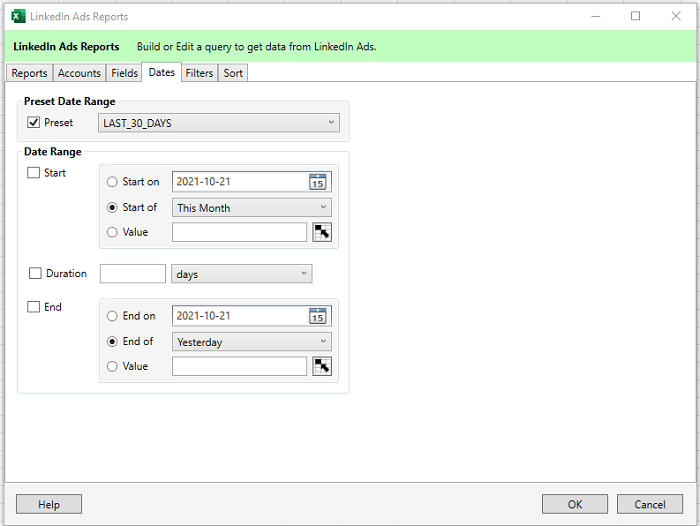This screenshot has height=526, width=700.
Task: Switch to the Reports tab
Action: 29,73
